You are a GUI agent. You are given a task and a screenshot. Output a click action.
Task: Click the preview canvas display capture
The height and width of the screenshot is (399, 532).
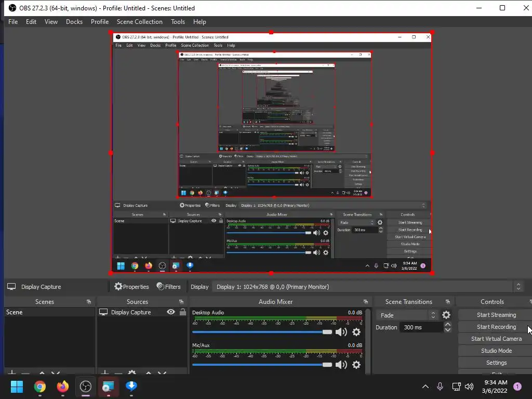271,153
